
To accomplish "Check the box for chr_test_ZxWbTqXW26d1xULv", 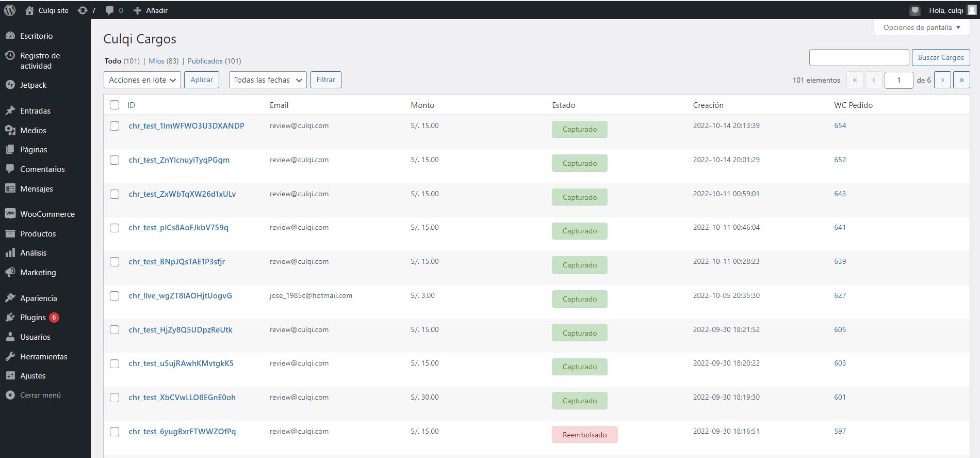I will point(115,194).
